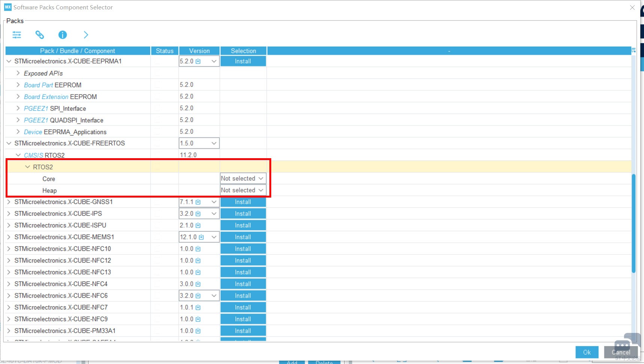Image resolution: width=644 pixels, height=364 pixels.
Task: Install the X-CUBE-MEMS1 pack
Action: point(243,237)
